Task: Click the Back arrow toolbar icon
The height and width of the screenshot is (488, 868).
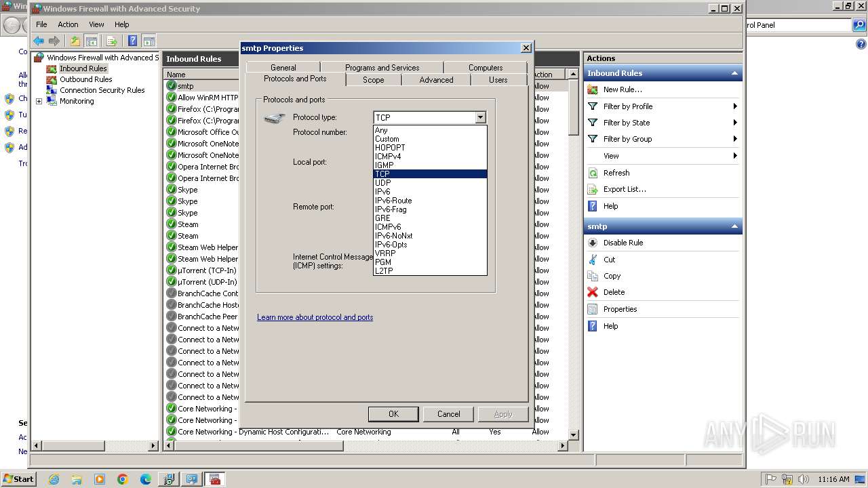Action: pos(39,41)
